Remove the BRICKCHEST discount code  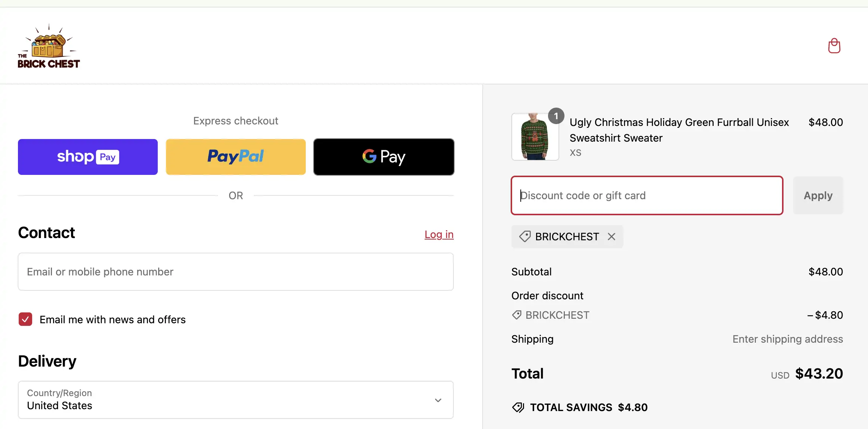612,237
